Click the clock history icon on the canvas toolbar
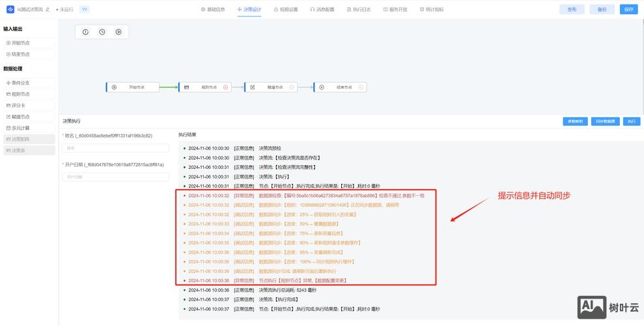Screen dimensions: 644x326 (102, 32)
